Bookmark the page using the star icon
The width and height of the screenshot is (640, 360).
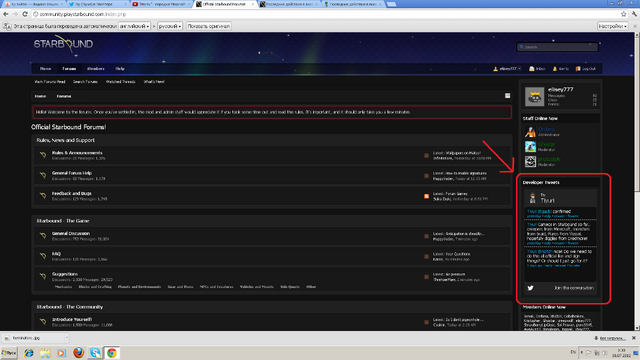(624, 14)
